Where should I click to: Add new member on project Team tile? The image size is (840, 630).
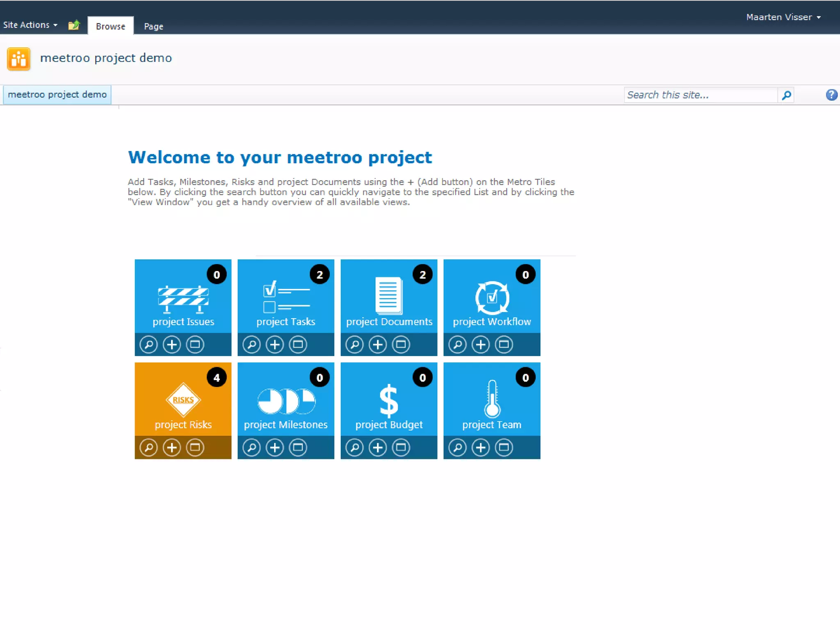click(481, 447)
